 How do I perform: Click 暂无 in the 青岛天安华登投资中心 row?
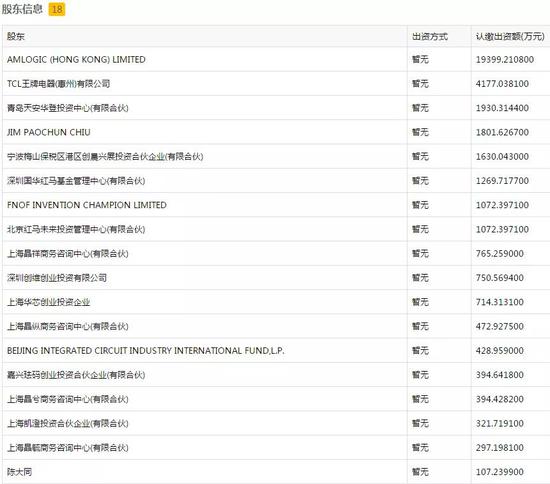tap(420, 108)
